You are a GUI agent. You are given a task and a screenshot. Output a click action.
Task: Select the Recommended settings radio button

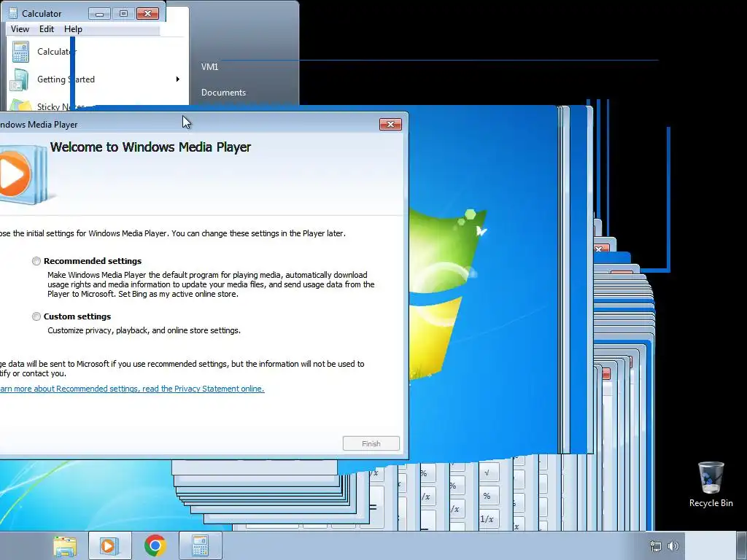point(36,261)
